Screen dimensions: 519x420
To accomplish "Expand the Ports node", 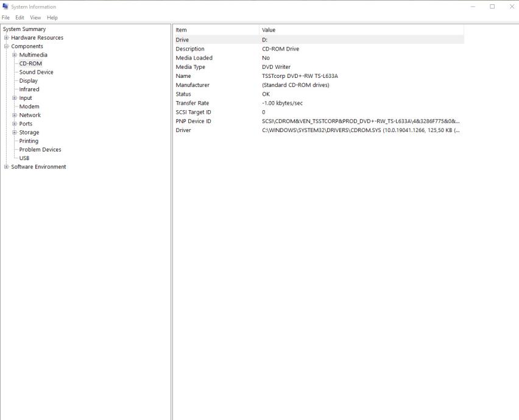I will point(14,124).
